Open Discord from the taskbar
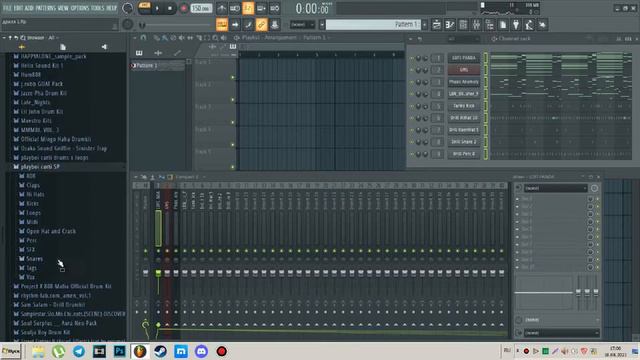The width and height of the screenshot is (640, 360). [201, 351]
